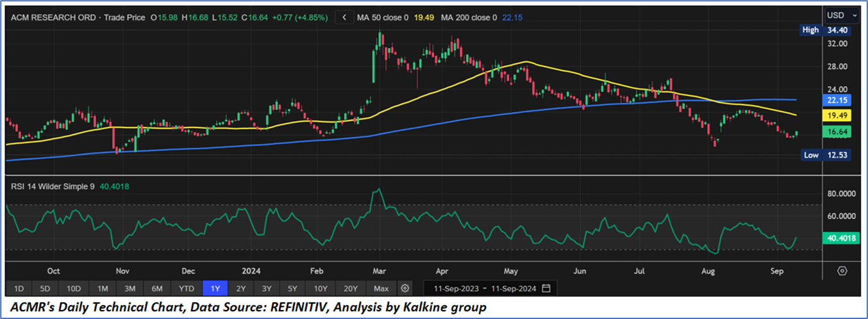Image resolution: width=868 pixels, height=319 pixels.
Task: Toggle the active 1Y range button
Action: pos(215,288)
